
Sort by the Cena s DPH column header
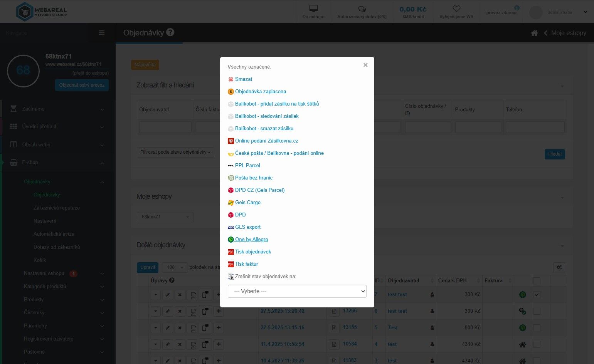pyautogui.click(x=459, y=280)
